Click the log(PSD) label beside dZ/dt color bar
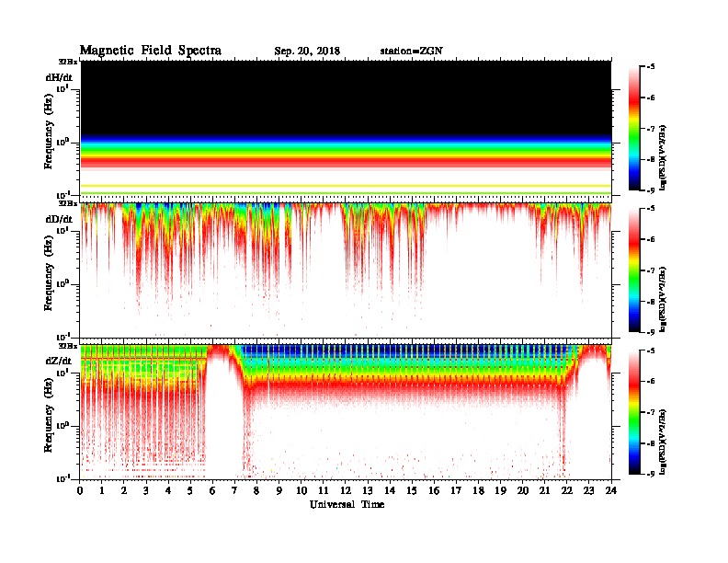Screen dimensions: 728x563 pyautogui.click(x=664, y=441)
